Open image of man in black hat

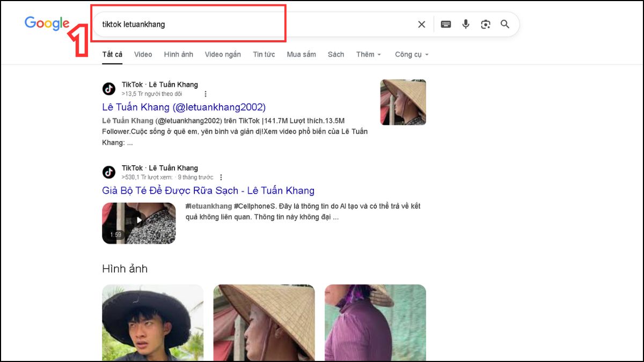pos(153,323)
